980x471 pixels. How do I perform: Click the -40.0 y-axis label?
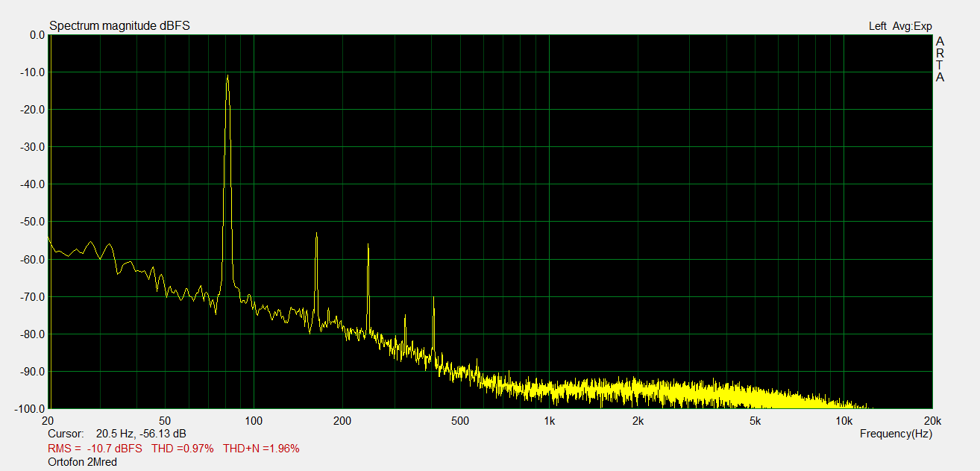click(x=34, y=184)
